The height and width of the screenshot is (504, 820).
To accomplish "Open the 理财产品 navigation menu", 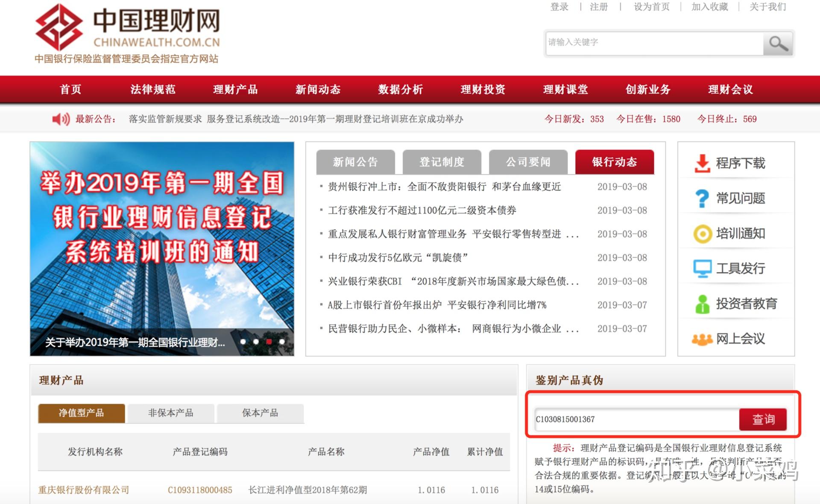I will tap(235, 90).
